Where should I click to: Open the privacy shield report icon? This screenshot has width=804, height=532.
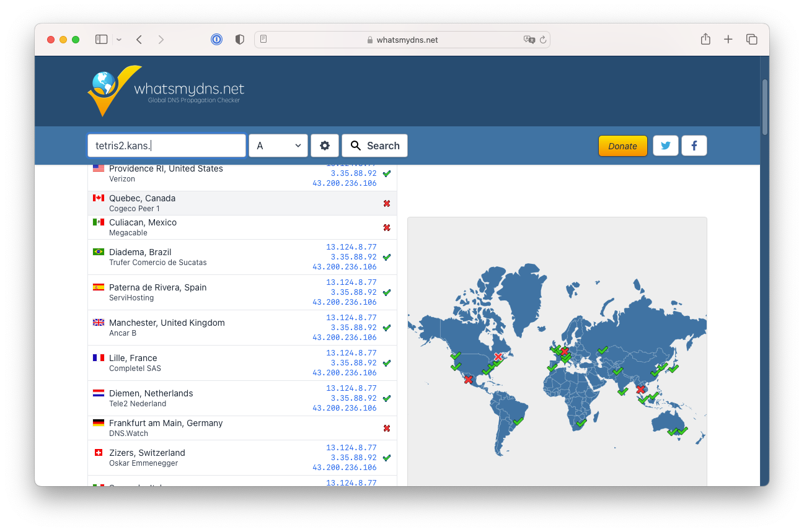(x=240, y=40)
